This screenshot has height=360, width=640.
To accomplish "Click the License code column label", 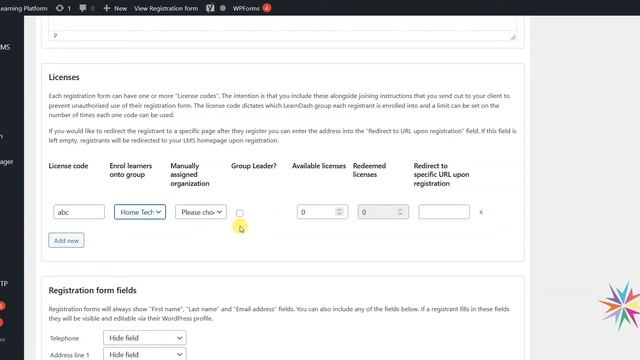I will point(68,166).
